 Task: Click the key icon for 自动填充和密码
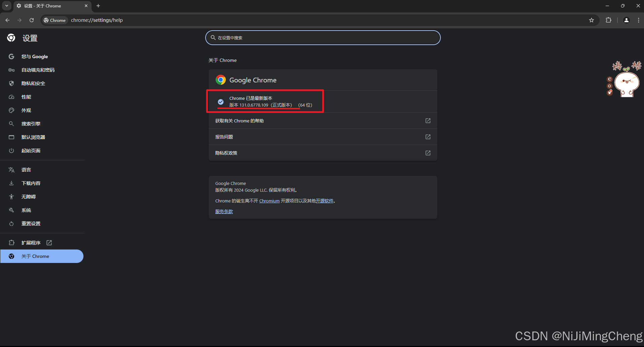11,70
